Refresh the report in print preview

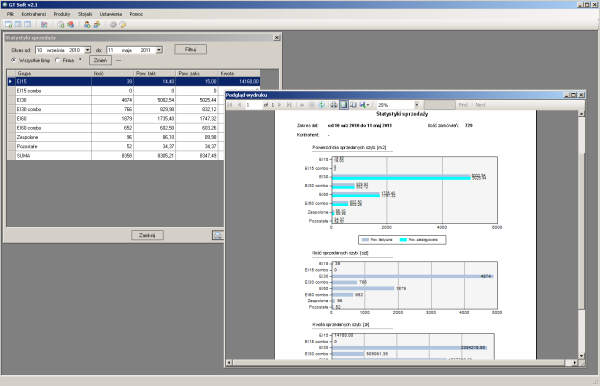321,105
